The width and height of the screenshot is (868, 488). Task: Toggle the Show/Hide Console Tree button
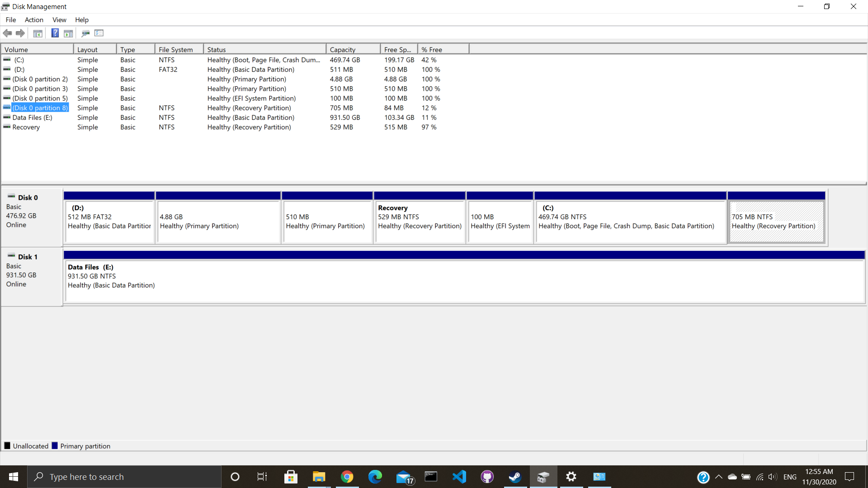[38, 33]
